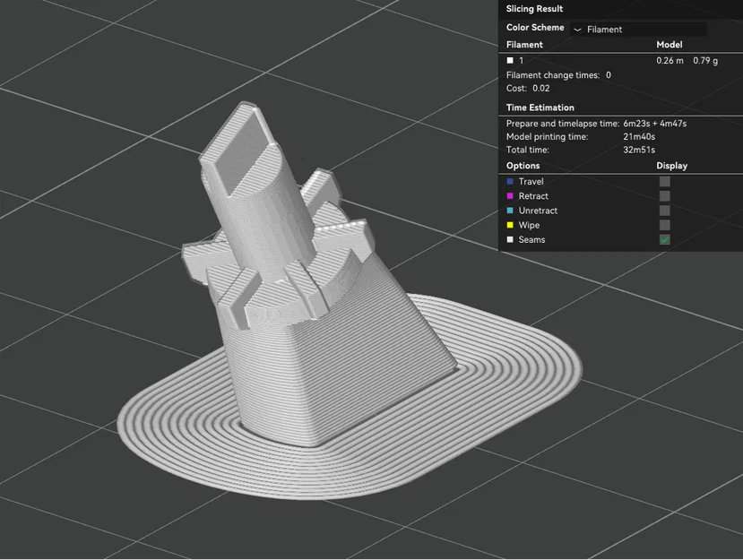The image size is (743, 560).
Task: Click the Slicing Result panel header
Action: 534,9
